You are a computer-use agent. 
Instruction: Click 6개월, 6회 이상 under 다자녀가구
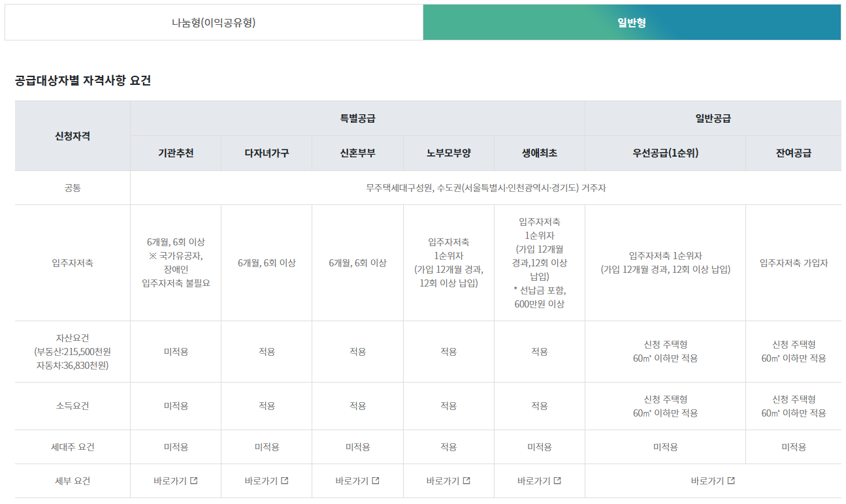pyautogui.click(x=267, y=263)
